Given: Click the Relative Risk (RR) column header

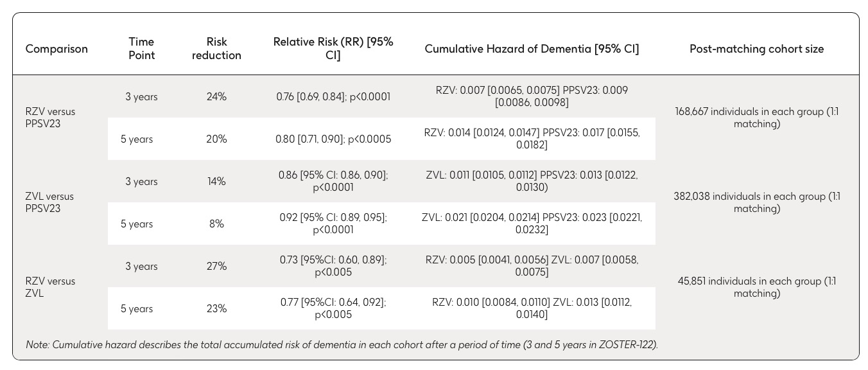Looking at the screenshot, I should pos(333,49).
